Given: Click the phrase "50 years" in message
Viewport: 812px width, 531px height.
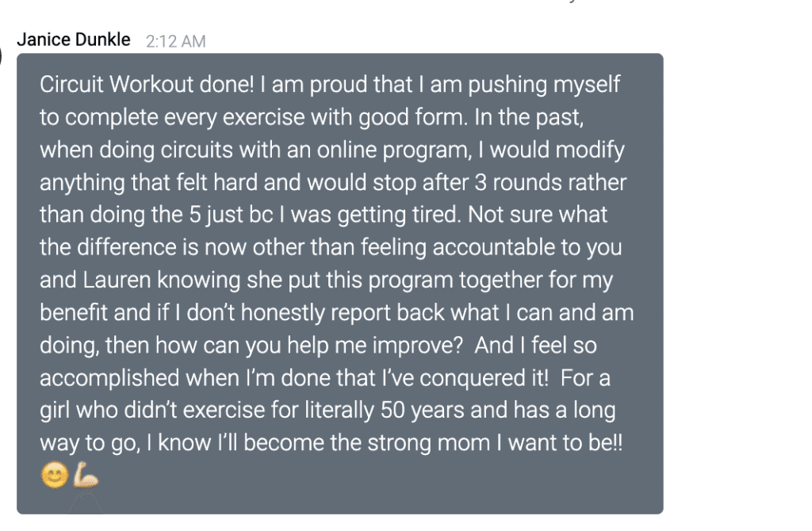Looking at the screenshot, I should tap(423, 411).
